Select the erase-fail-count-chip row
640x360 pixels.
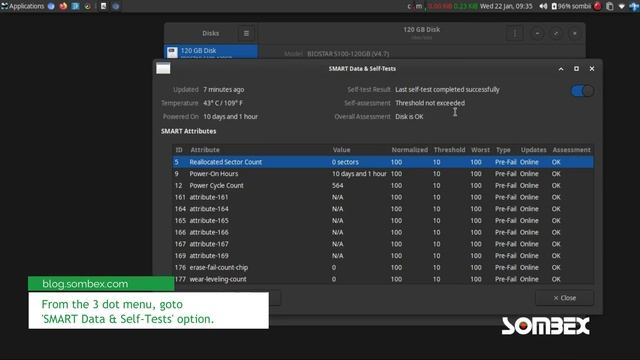point(383,268)
